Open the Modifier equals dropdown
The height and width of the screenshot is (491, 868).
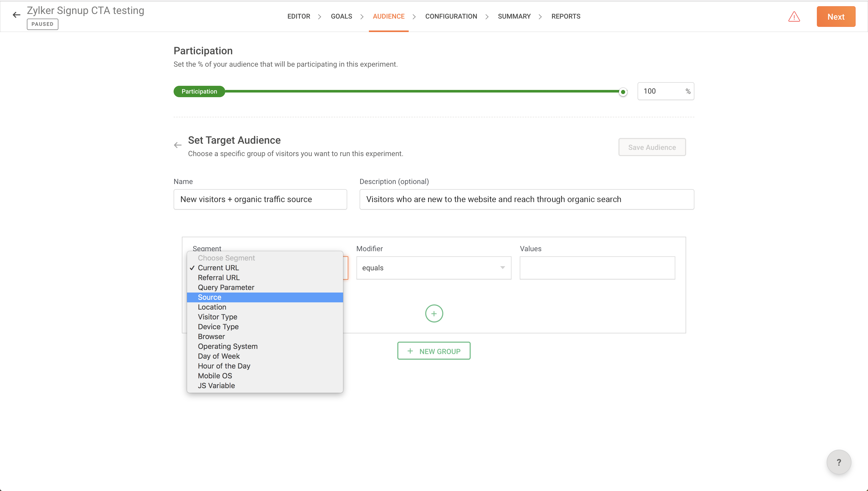pos(433,268)
